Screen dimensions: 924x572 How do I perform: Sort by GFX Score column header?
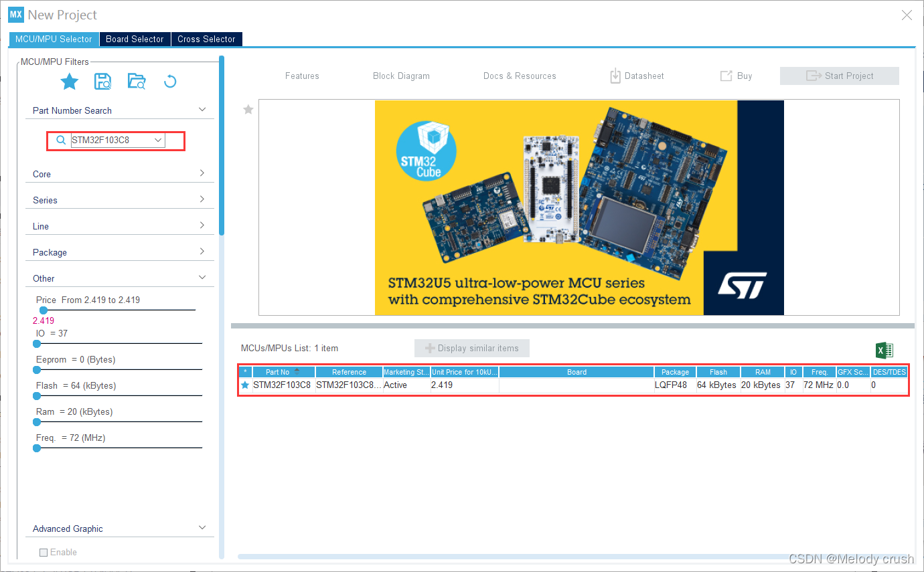pos(854,372)
